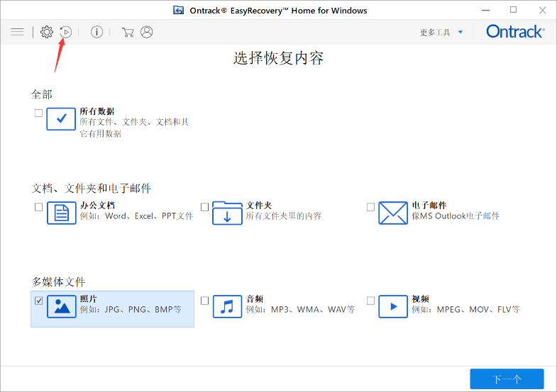Click the Ontrack logo
This screenshot has width=557, height=392.
point(515,32)
